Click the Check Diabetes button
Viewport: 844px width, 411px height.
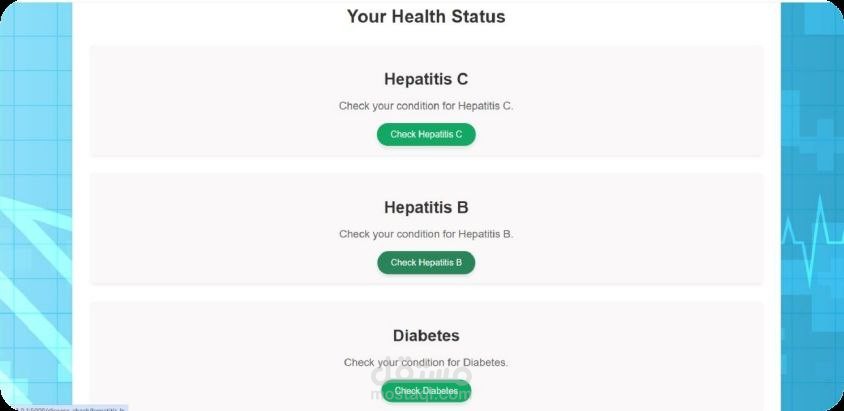[x=426, y=390]
